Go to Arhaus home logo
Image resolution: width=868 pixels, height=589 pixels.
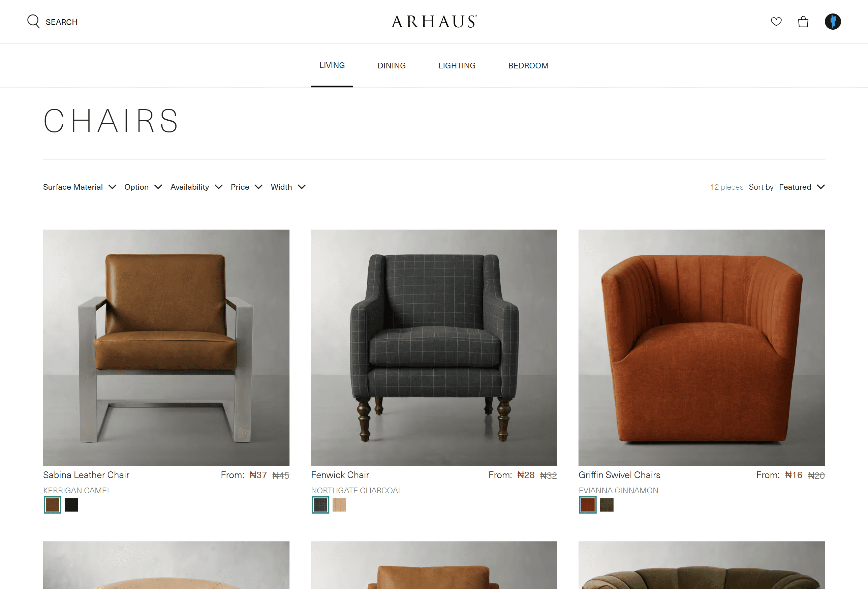click(434, 22)
